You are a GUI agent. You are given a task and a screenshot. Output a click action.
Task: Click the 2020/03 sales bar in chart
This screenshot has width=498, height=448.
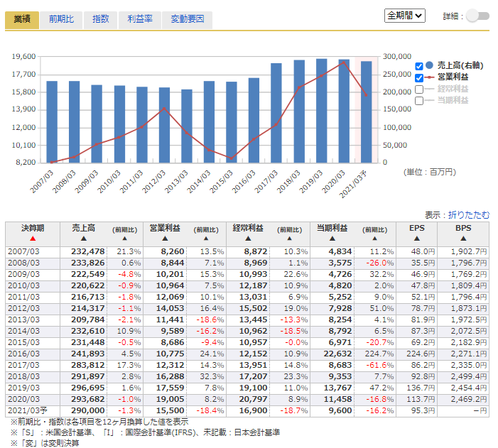[344, 111]
